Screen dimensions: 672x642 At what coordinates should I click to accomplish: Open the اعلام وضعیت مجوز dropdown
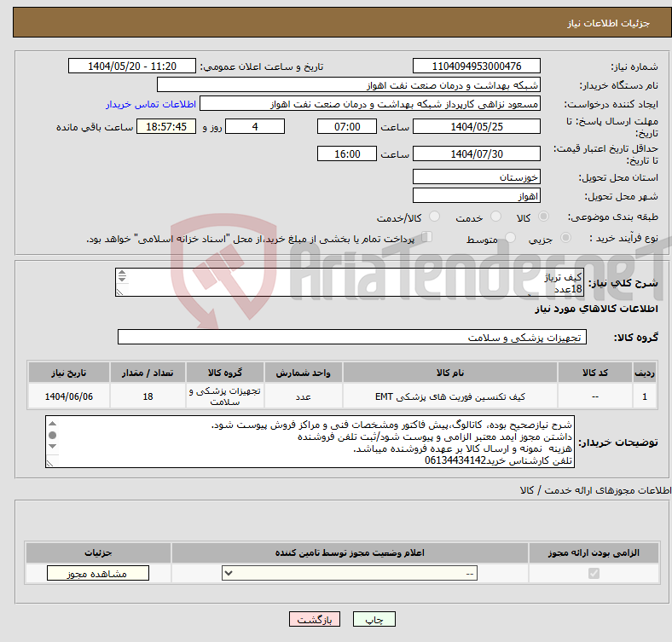[x=350, y=574]
